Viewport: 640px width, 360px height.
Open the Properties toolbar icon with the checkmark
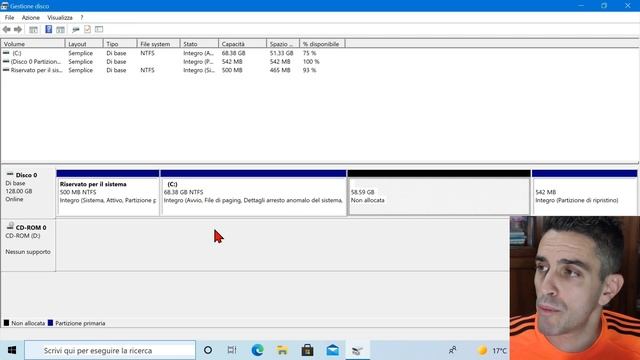(x=87, y=29)
